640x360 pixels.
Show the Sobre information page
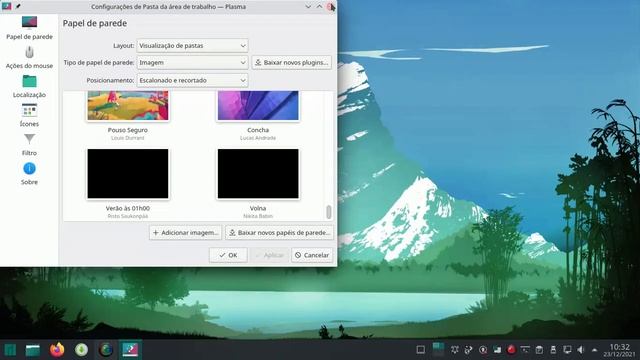pos(29,174)
